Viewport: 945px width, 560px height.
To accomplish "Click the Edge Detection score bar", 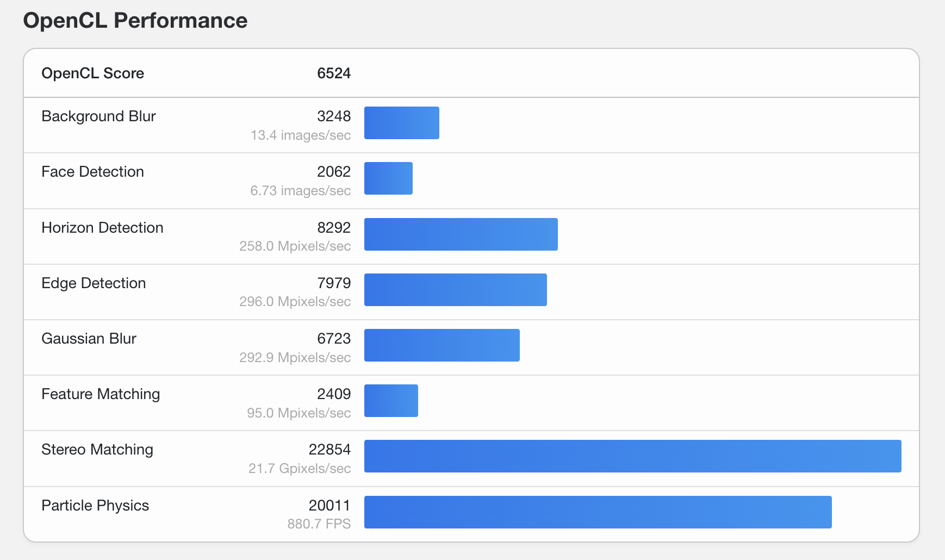I will (x=456, y=290).
